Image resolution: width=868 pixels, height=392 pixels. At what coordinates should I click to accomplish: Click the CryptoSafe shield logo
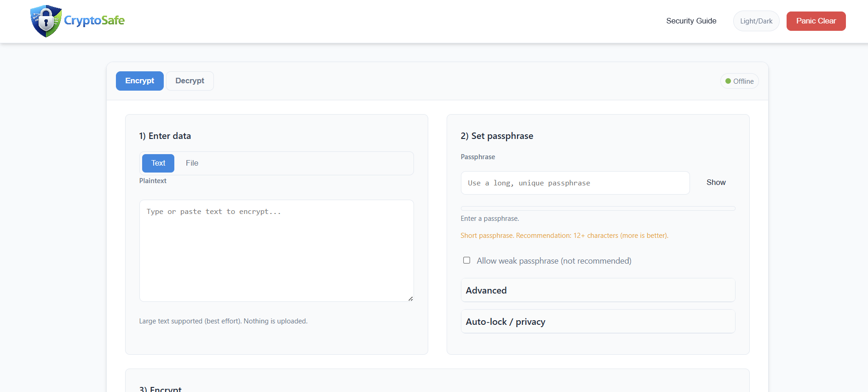(x=46, y=21)
